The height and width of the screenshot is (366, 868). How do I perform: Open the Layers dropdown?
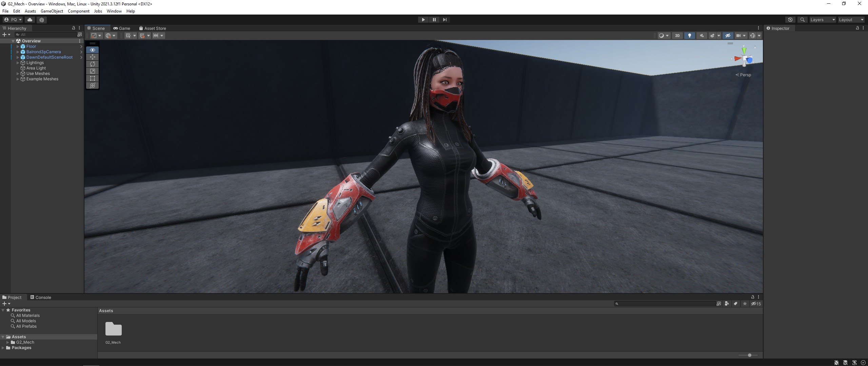[x=822, y=20]
